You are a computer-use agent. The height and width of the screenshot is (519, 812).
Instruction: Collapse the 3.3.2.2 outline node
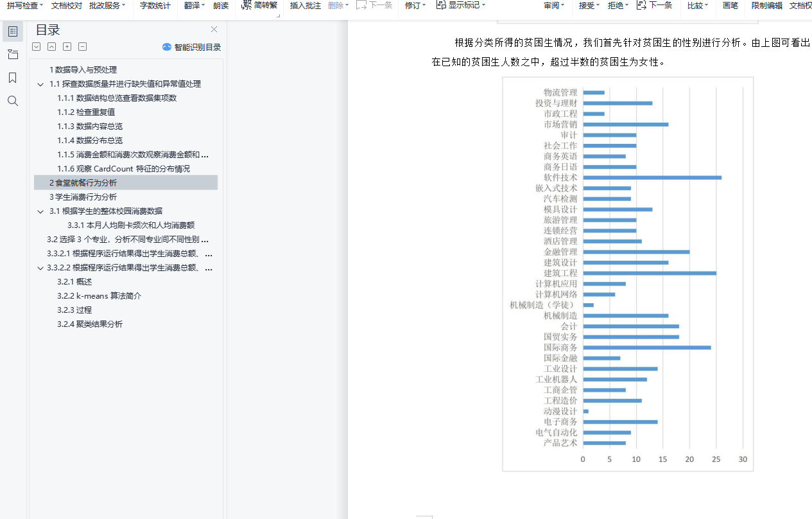40,268
